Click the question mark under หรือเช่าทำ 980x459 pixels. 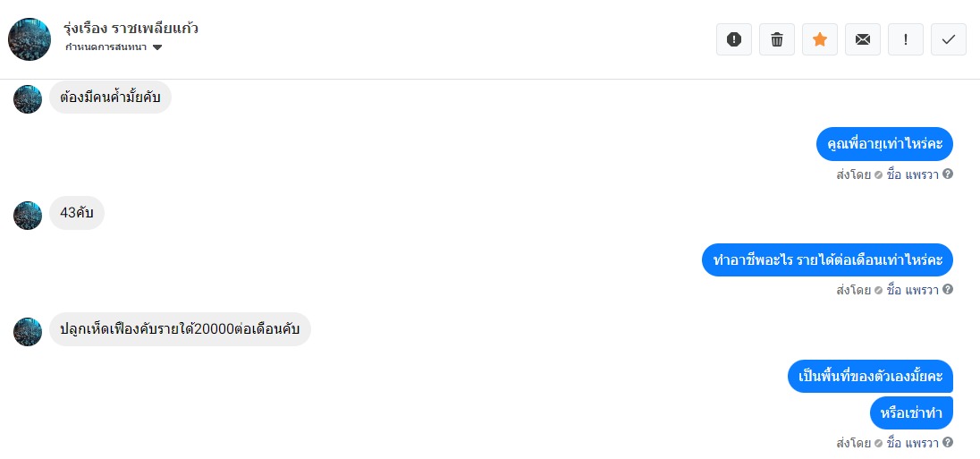[948, 443]
